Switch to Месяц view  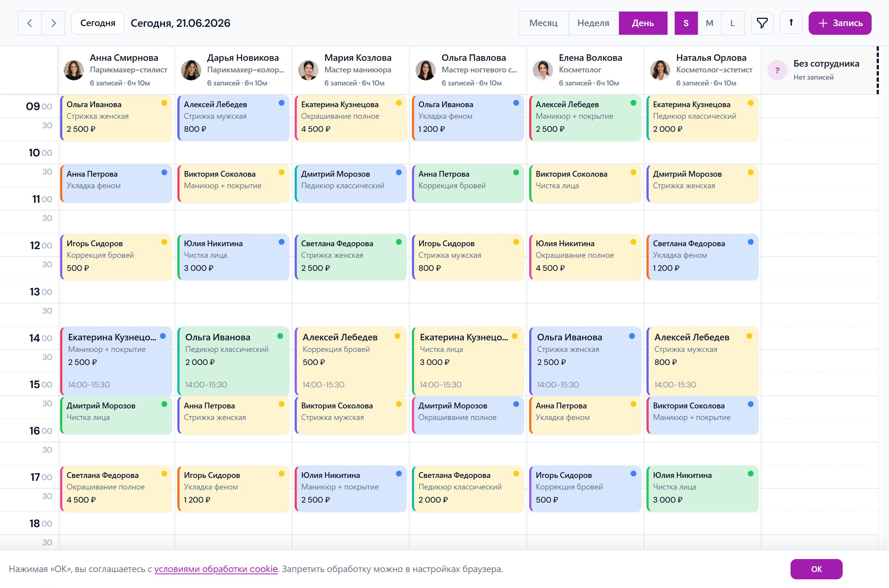pos(543,23)
